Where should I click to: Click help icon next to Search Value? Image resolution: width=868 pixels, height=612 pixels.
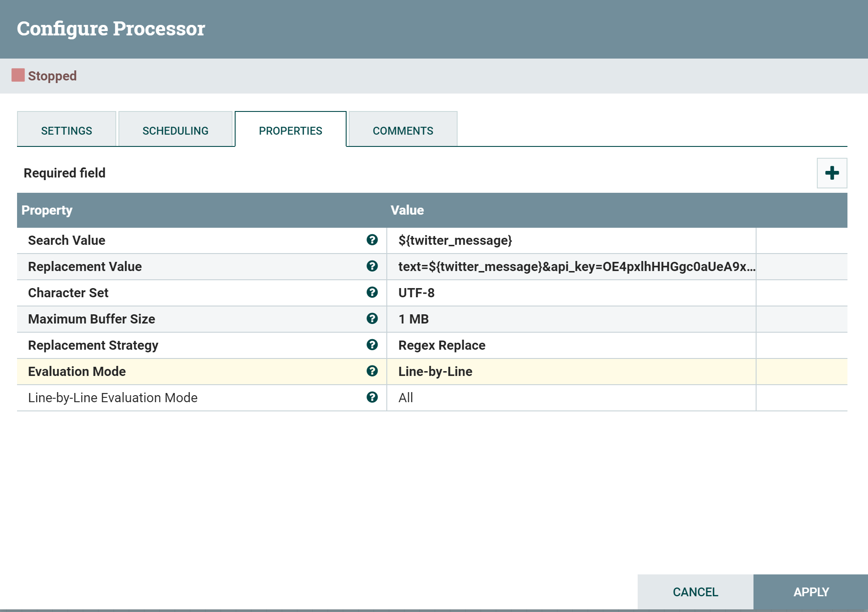(x=372, y=240)
